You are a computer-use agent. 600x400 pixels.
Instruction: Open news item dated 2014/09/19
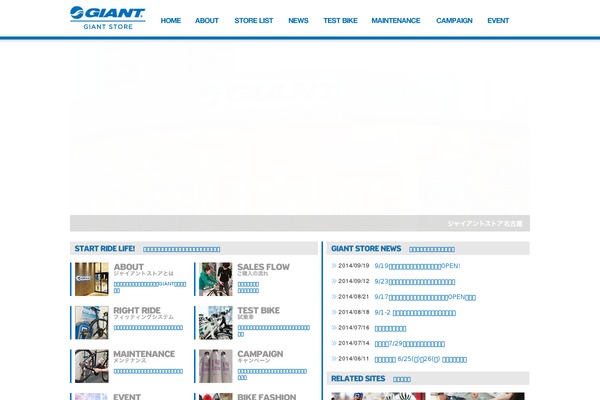(417, 266)
